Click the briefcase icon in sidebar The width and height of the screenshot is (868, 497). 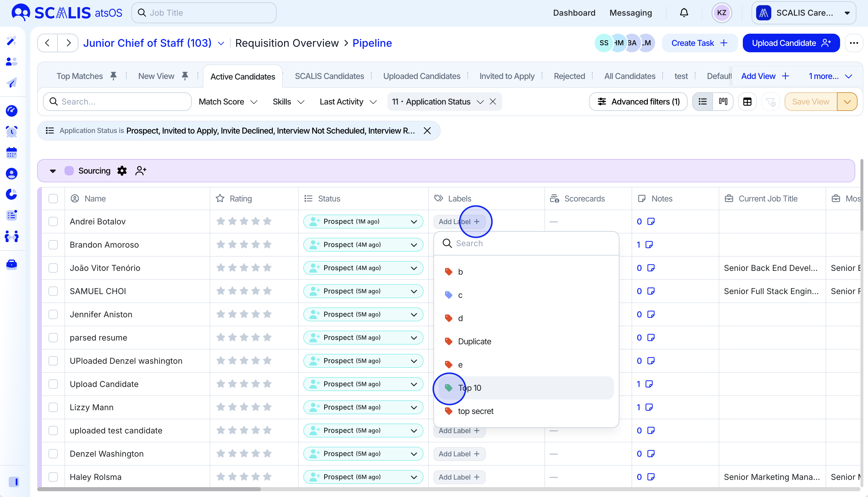point(12,264)
